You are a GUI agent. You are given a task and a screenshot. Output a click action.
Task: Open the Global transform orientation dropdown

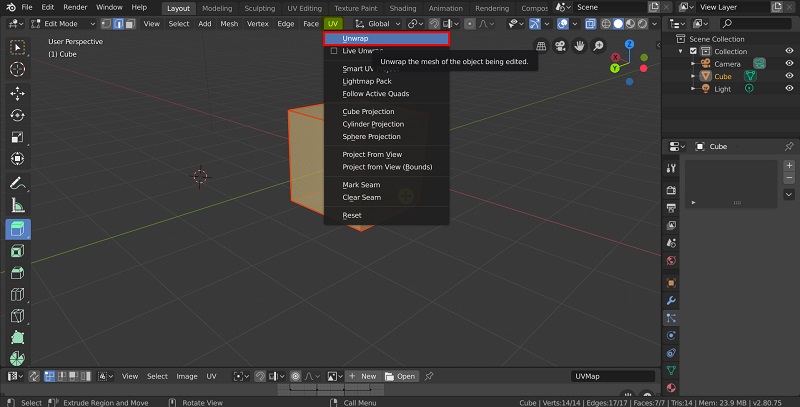378,23
